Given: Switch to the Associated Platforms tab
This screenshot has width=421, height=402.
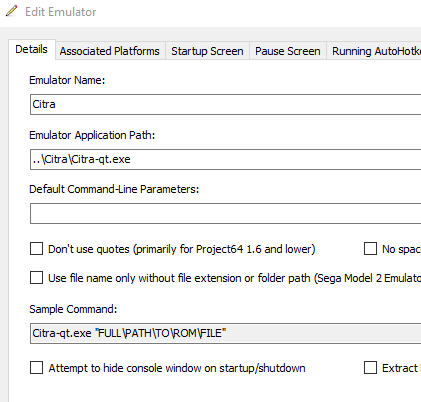Looking at the screenshot, I should click(110, 51).
